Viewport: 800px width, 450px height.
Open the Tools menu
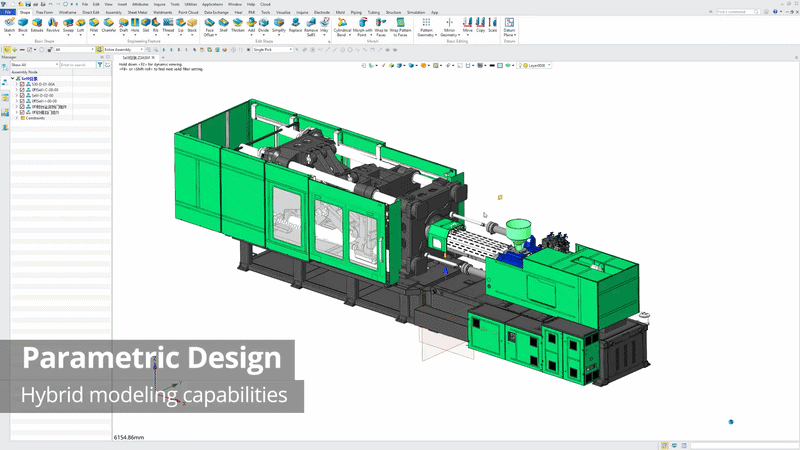click(x=174, y=4)
